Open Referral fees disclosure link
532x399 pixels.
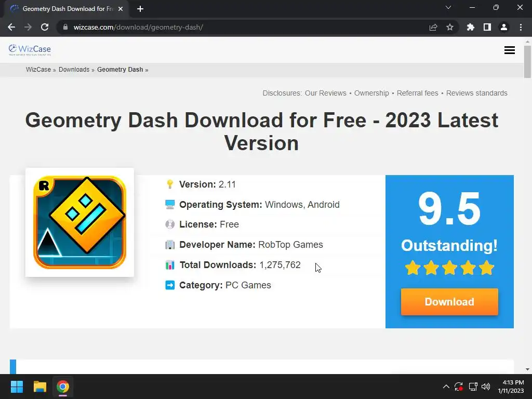click(x=417, y=93)
